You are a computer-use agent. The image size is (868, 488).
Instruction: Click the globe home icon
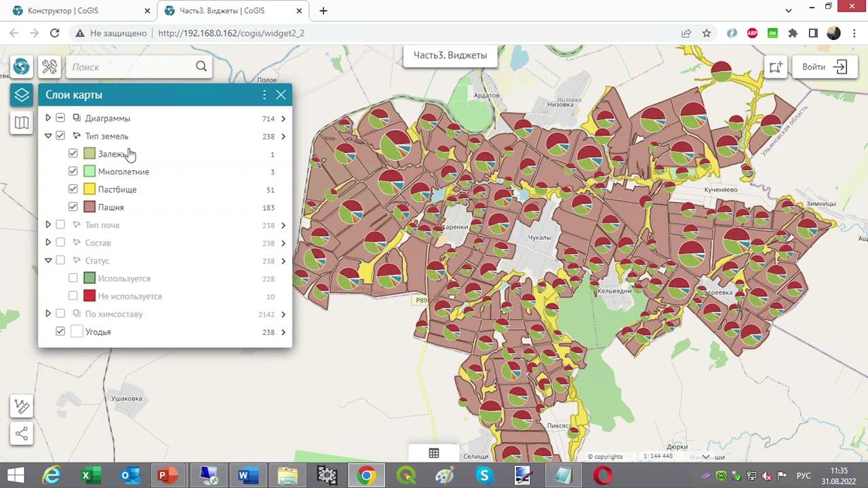pos(22,66)
